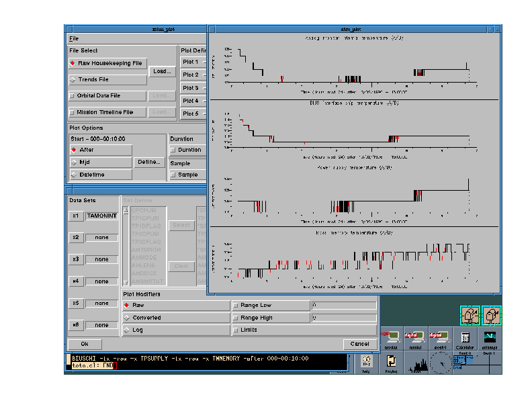Open window menu of the plot display window

tap(212, 30)
